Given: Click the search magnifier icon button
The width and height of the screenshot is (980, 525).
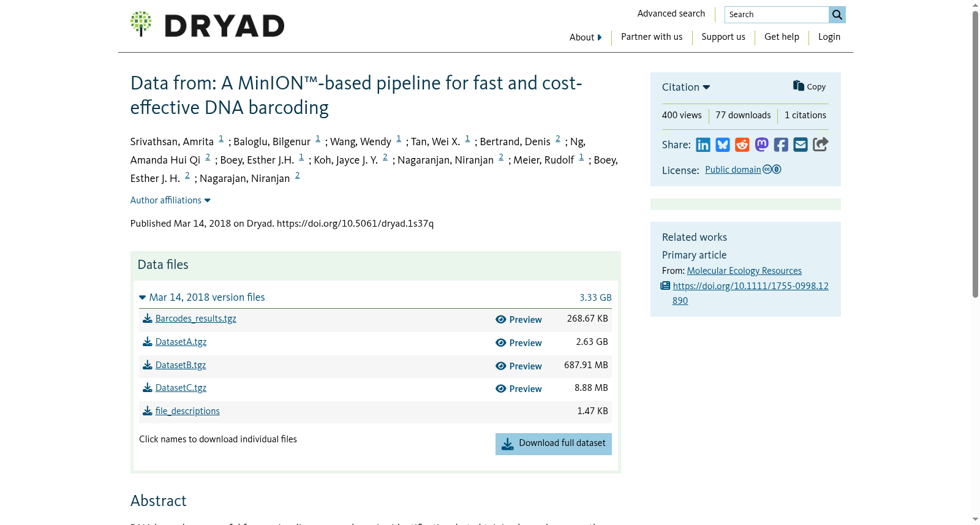Looking at the screenshot, I should coord(837,15).
